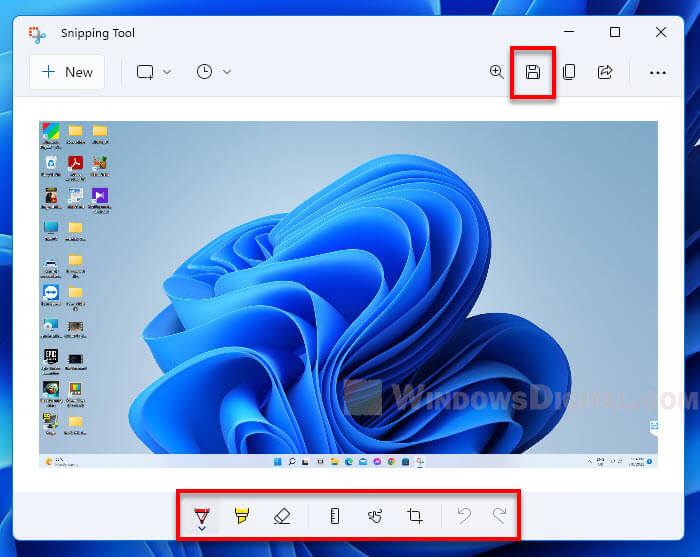Expand the snip mode dropdown arrow

(167, 72)
